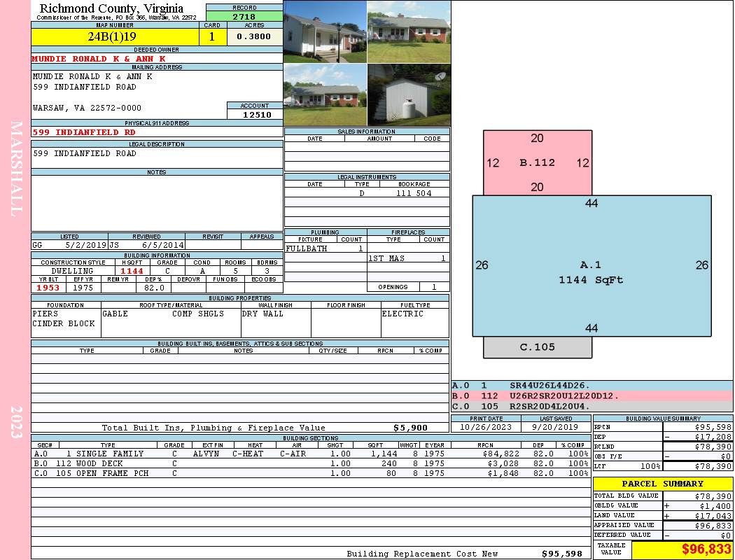
Task: Open the bottom-left lawn view photo
Action: pyautogui.click(x=325, y=94)
